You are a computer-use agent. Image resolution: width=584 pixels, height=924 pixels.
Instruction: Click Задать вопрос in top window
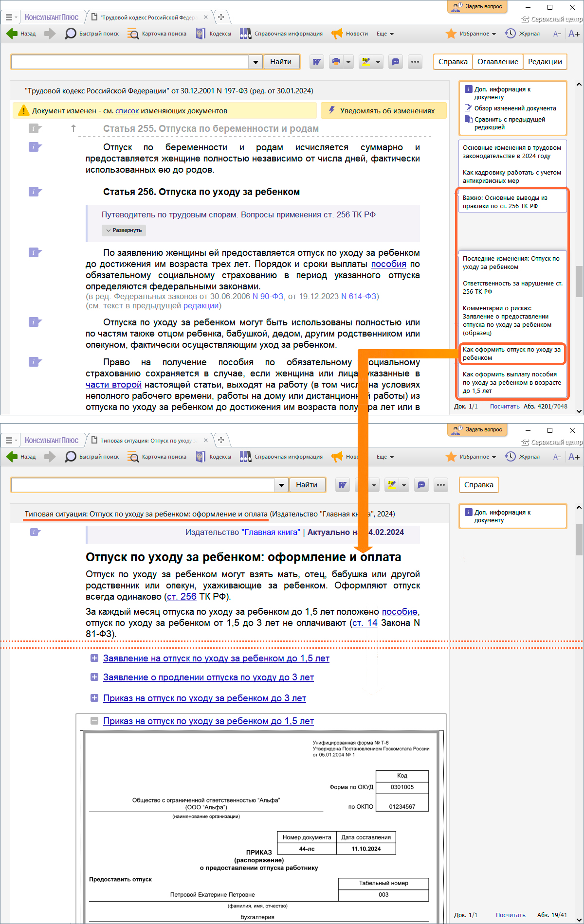click(x=477, y=7)
